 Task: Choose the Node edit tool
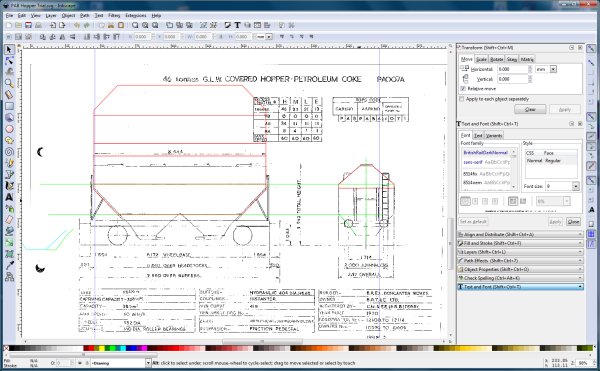click(9, 60)
